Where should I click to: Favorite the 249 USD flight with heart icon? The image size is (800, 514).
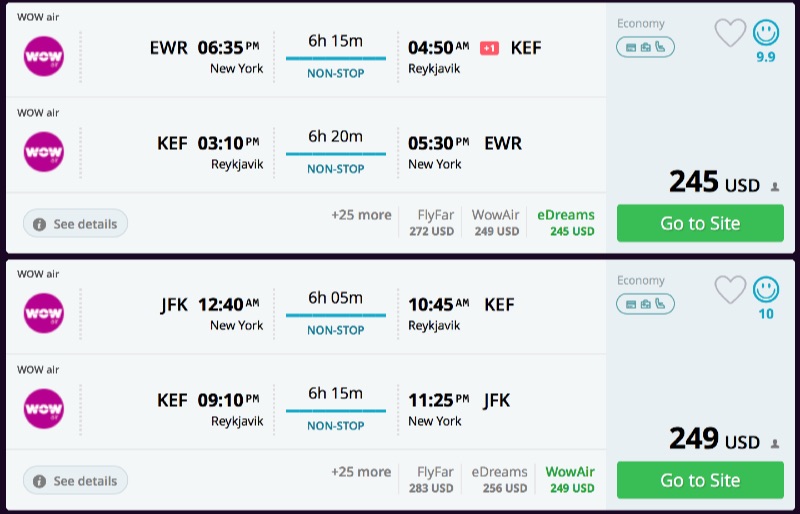[x=730, y=290]
